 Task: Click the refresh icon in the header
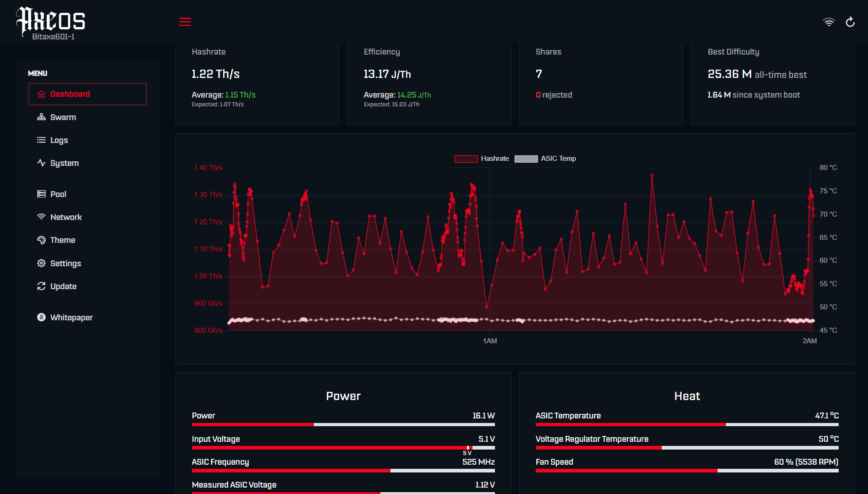coord(850,22)
